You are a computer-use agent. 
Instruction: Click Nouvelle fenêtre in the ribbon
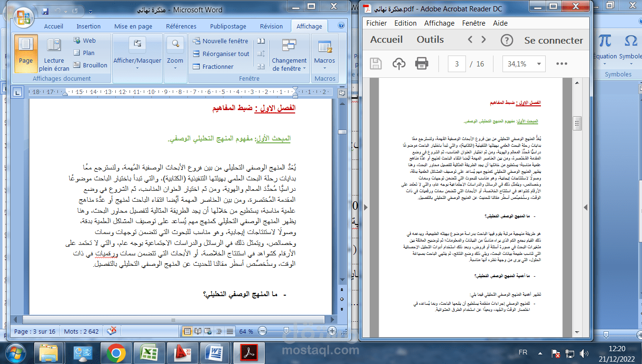coord(221,41)
